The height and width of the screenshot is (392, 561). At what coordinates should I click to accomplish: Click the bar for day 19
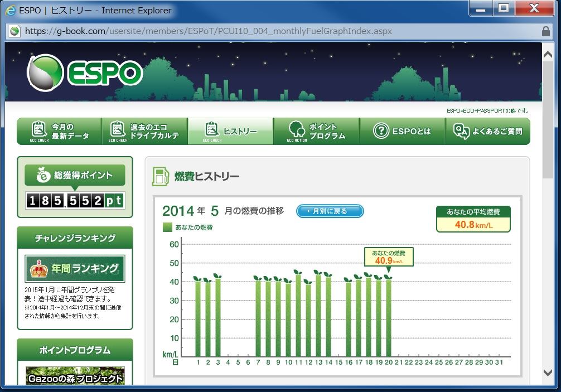379,318
